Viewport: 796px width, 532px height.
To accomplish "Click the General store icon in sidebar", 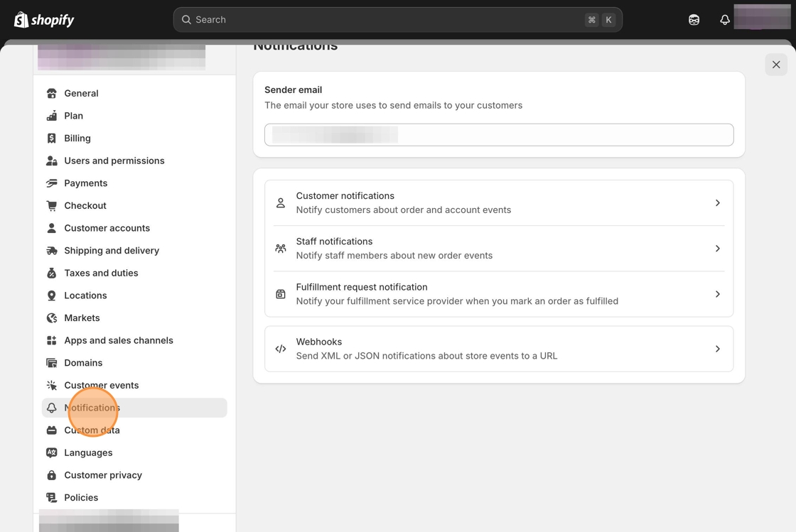I will [x=52, y=93].
